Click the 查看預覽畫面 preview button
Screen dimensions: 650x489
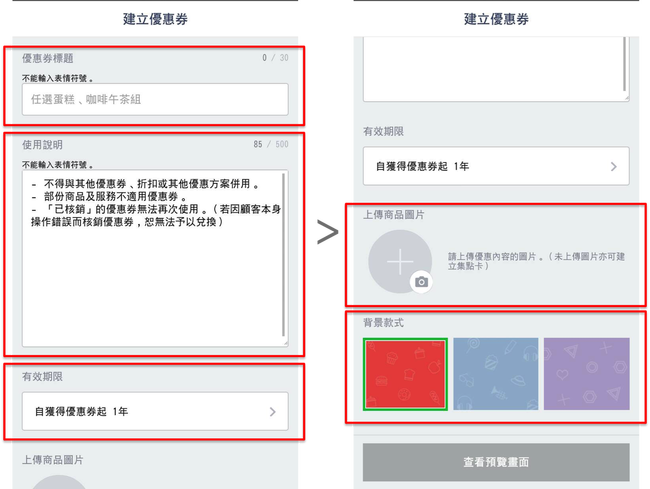coord(496,462)
